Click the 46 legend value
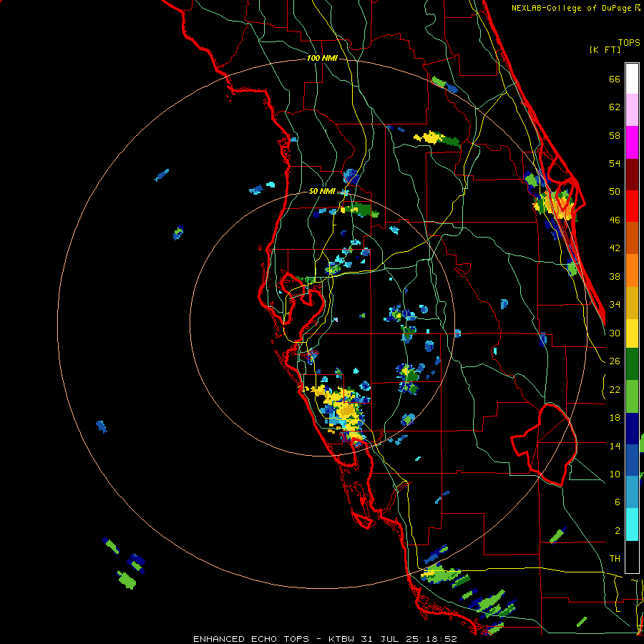644x644 pixels. [x=615, y=220]
